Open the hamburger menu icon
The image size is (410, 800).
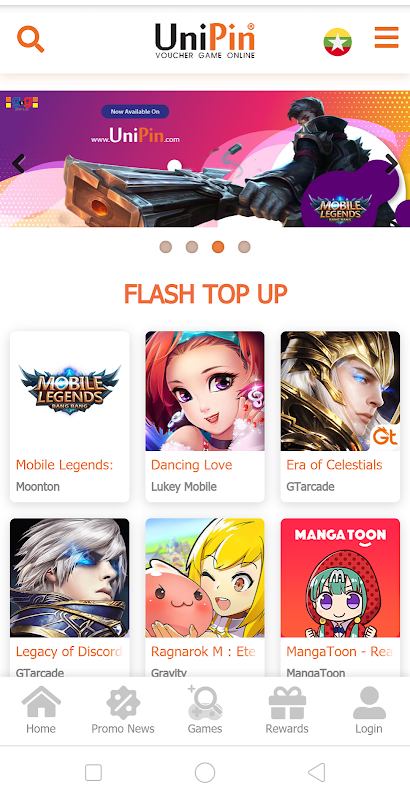(x=387, y=37)
